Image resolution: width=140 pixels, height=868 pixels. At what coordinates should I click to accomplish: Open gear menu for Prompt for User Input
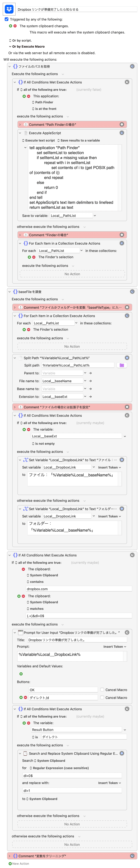pyautogui.click(x=127, y=632)
